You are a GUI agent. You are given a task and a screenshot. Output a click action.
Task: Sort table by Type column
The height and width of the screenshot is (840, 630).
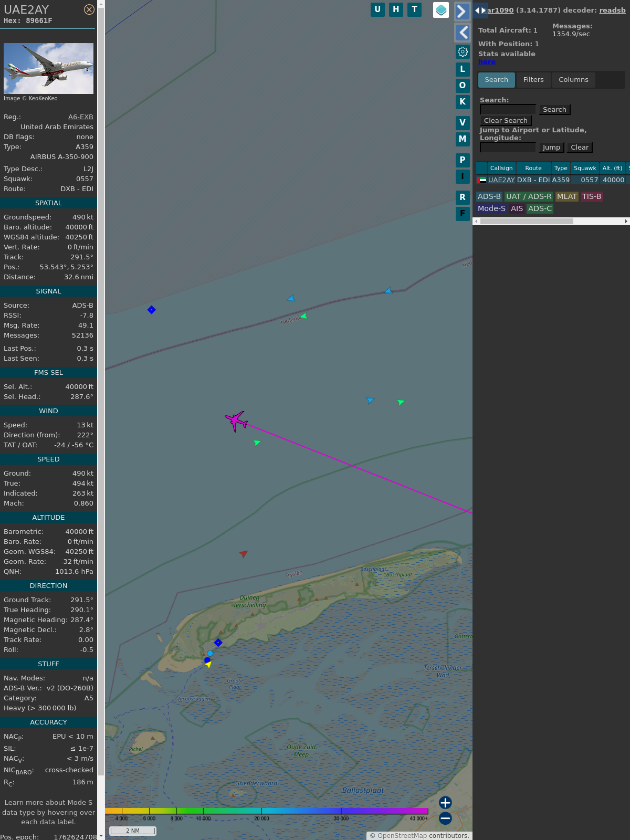tap(561, 168)
